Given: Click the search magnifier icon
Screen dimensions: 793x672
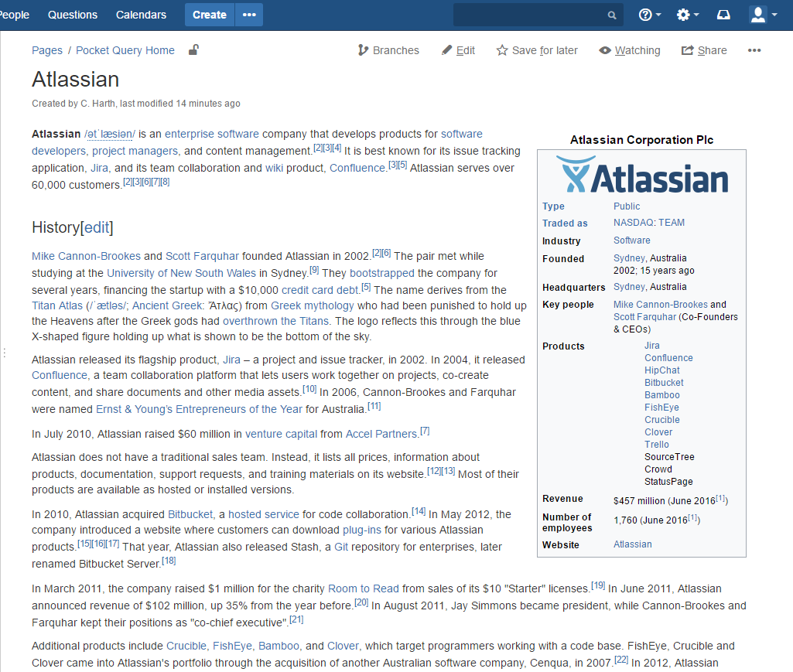Looking at the screenshot, I should (x=611, y=15).
